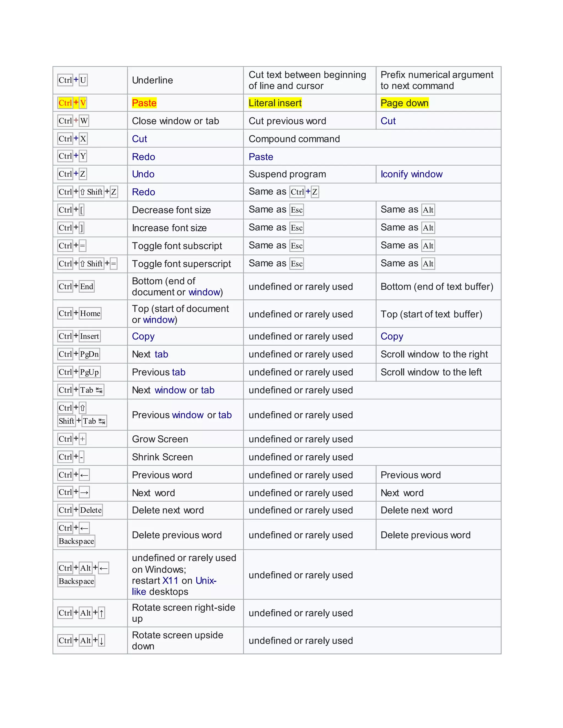Open the Undo link in Ctrl+Z row
563x728 pixels.
click(143, 174)
